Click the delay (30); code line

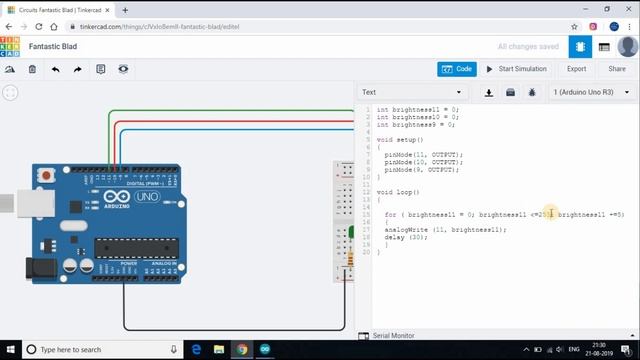(x=406, y=238)
